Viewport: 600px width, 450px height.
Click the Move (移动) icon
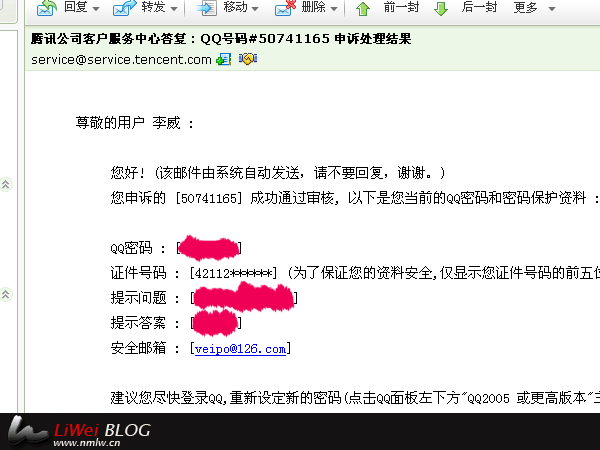207,8
